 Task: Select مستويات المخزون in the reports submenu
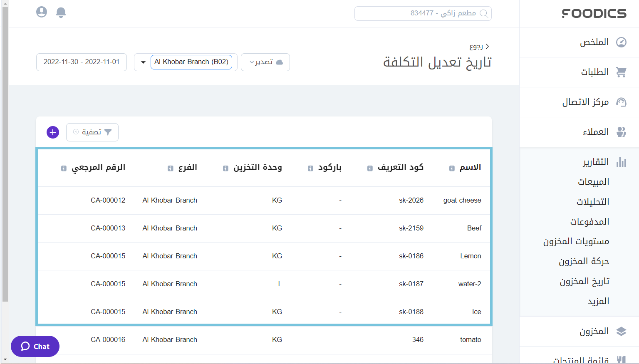pos(576,241)
